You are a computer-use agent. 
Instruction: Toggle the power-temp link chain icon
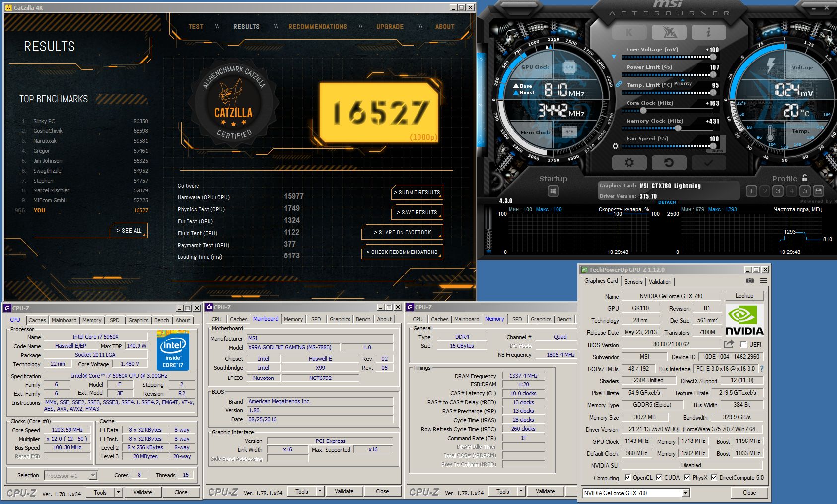coord(619,84)
